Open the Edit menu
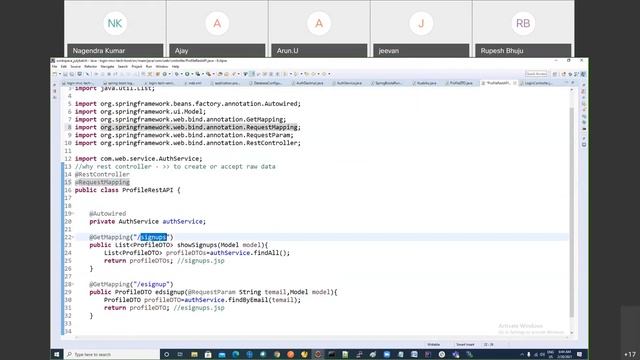The height and width of the screenshot is (360, 640). 64,67
